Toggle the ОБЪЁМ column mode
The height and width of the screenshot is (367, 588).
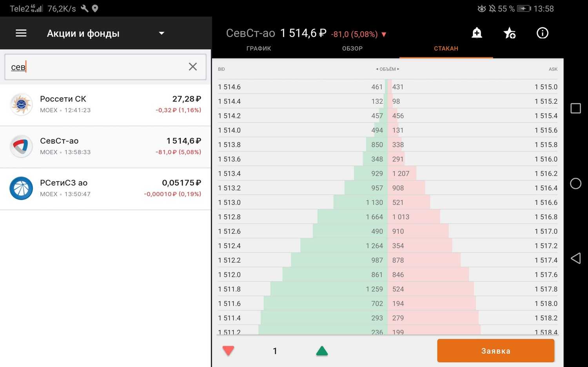tap(387, 69)
